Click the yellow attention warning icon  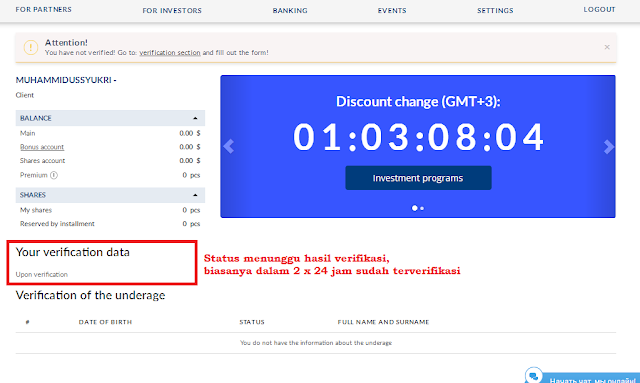31,47
